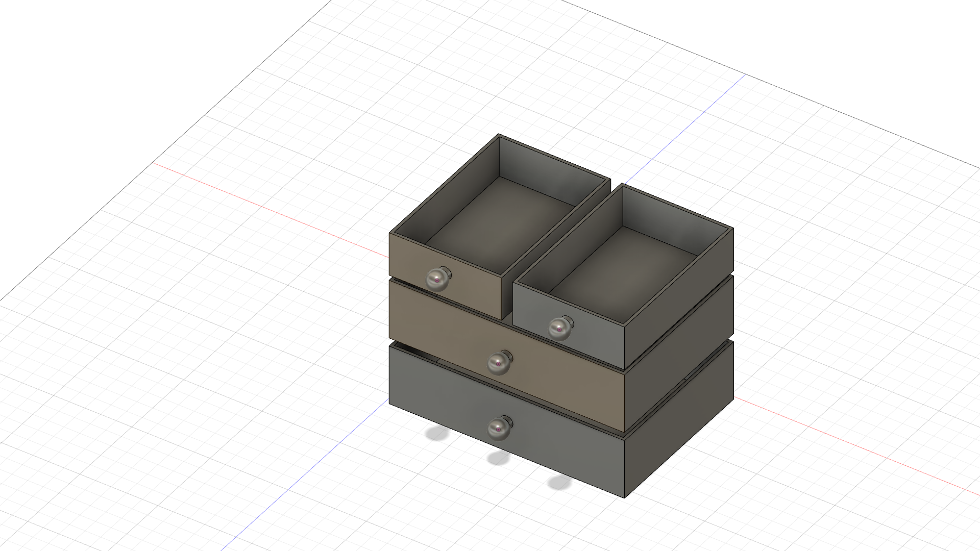Pick the knob on the brown middle drawer
The width and height of the screenshot is (980, 551).
click(499, 362)
